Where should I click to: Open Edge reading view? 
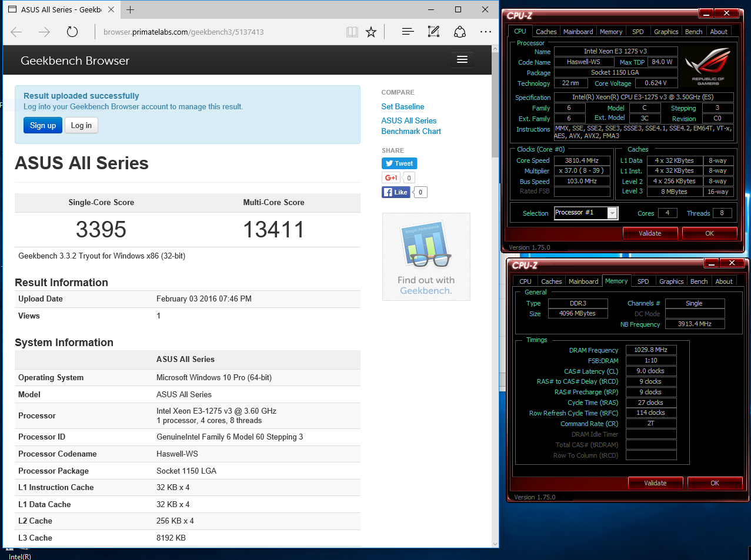(352, 32)
